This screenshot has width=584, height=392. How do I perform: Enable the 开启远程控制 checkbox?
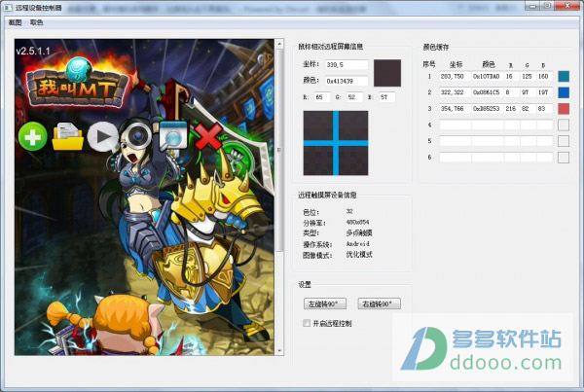point(307,323)
